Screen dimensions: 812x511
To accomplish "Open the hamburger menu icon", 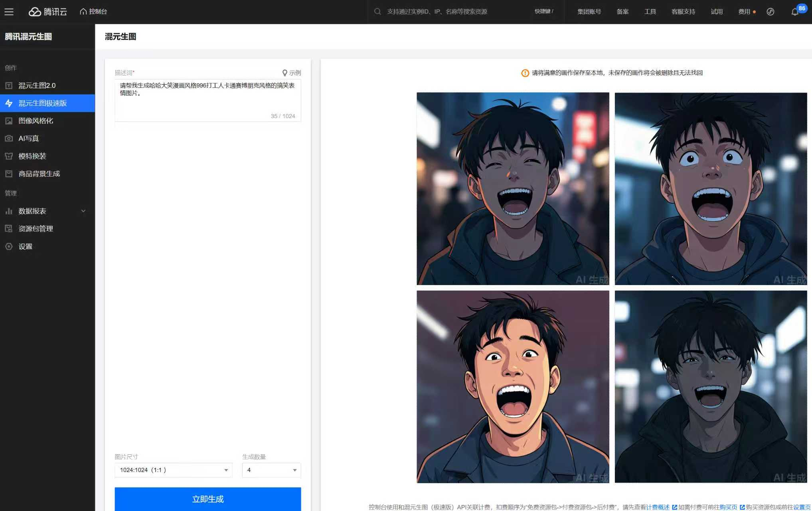I will (9, 12).
